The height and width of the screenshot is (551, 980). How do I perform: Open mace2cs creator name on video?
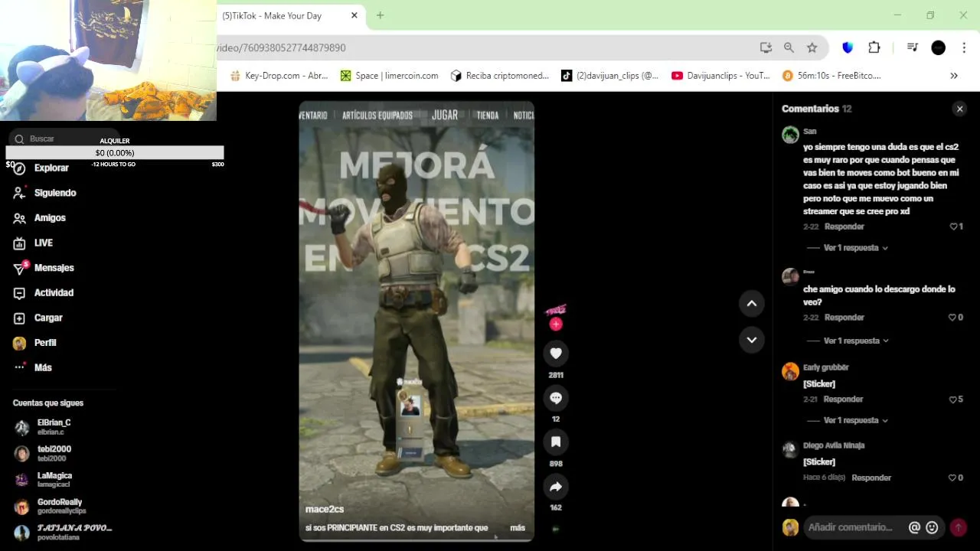(x=325, y=509)
